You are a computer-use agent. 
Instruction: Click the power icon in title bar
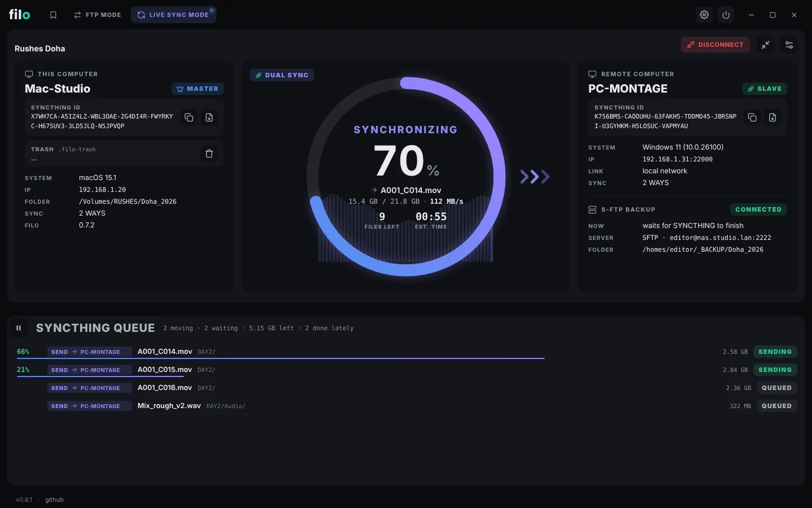(x=726, y=15)
